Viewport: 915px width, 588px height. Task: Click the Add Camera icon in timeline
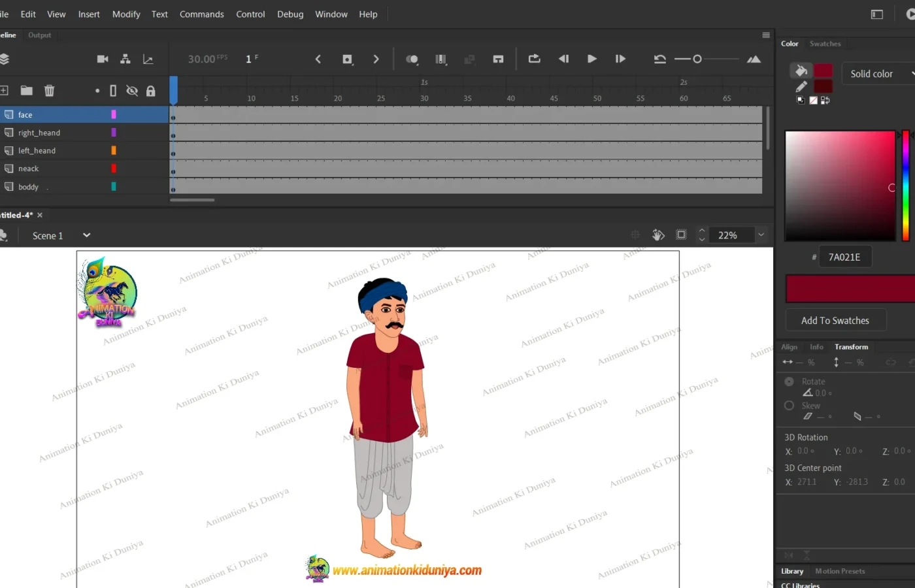pos(103,59)
